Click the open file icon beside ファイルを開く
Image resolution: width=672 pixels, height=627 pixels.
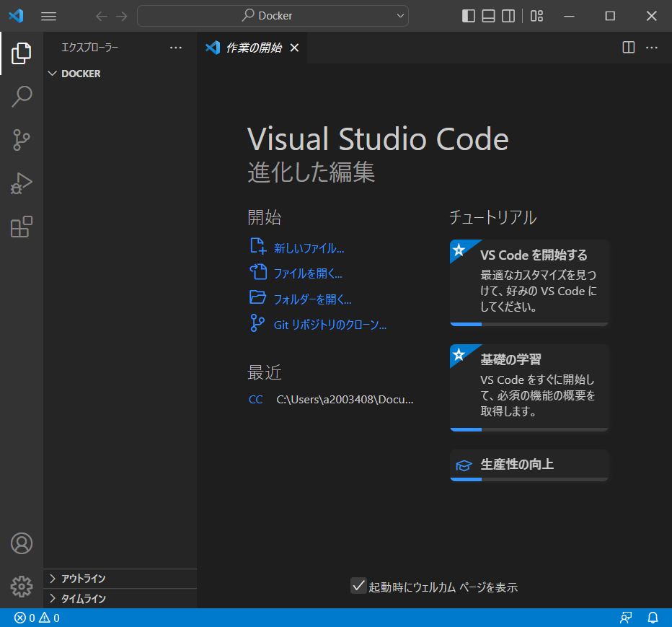[x=258, y=272]
